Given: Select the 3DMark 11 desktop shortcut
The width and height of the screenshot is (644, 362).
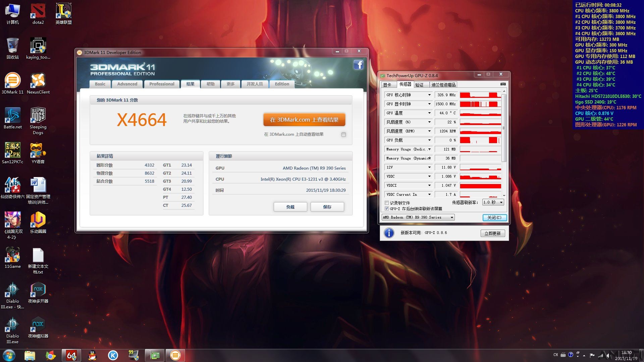Looking at the screenshot, I should tap(12, 83).
